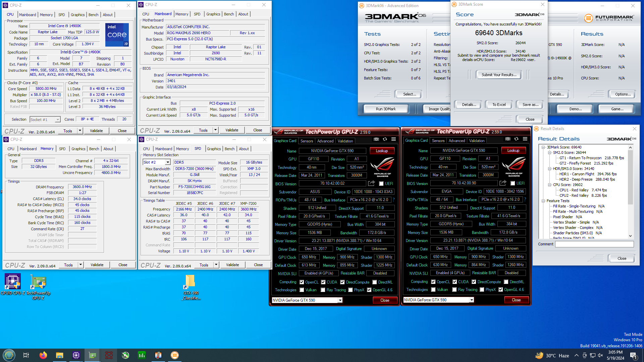Select the GTX-590_Classifie... folder shortcut on desktop
644x362 pixels.
point(191,287)
